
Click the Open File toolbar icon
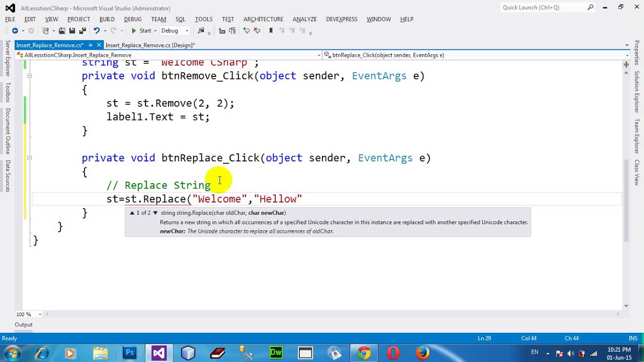pos(61,31)
